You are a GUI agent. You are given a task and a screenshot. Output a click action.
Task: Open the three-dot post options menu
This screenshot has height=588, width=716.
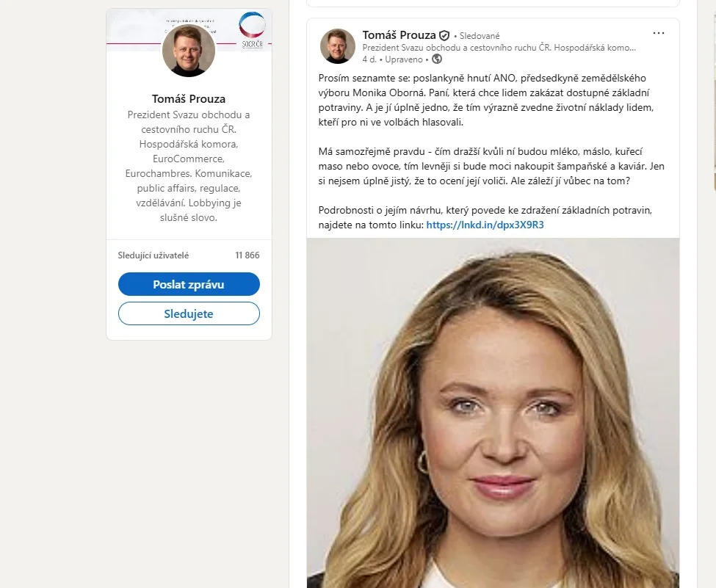[x=659, y=33]
